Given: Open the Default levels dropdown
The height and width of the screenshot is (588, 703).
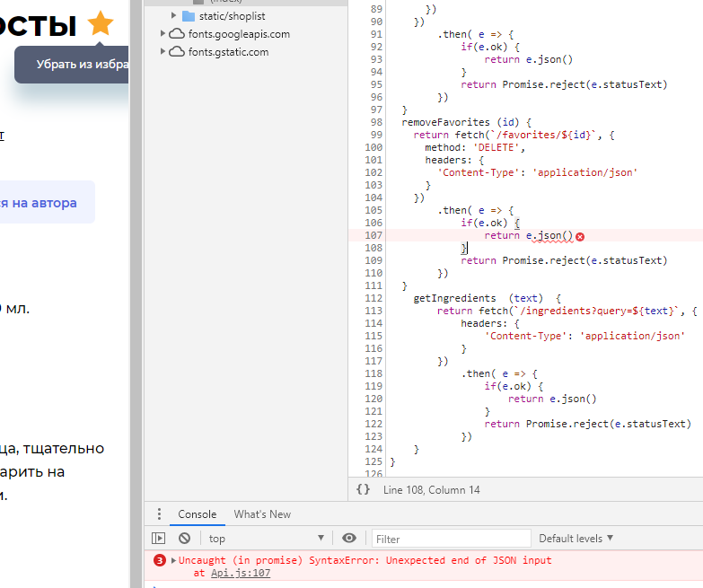Looking at the screenshot, I should tap(576, 539).
